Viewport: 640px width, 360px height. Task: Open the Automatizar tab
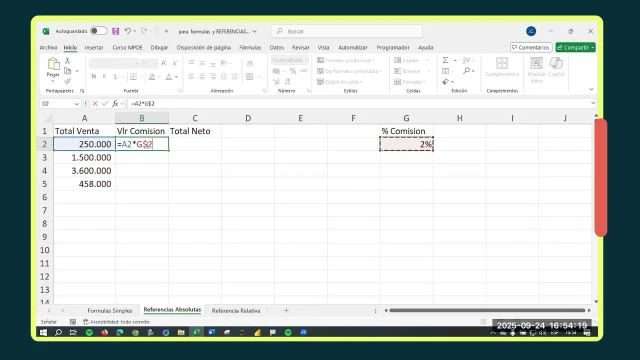353,47
